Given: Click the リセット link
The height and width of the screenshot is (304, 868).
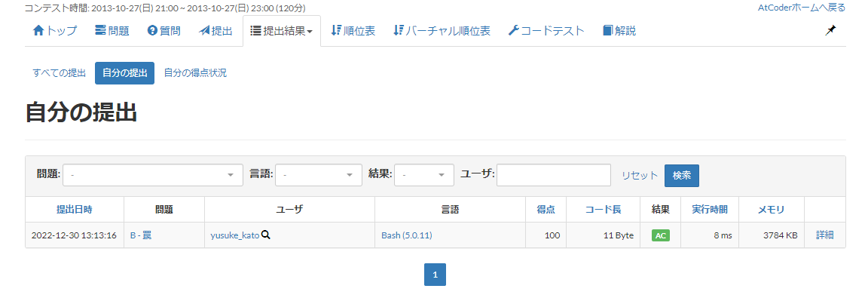Looking at the screenshot, I should (x=640, y=176).
